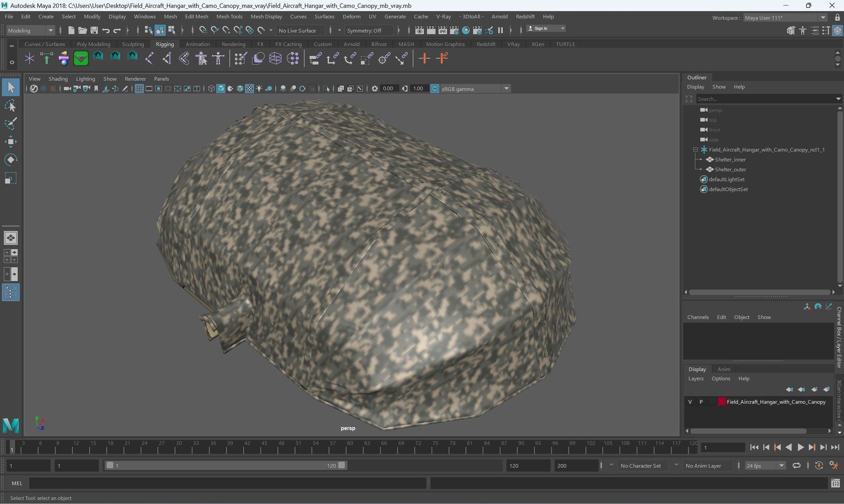This screenshot has height=504, width=844.
Task: Activate the Lasso Select tool
Action: click(x=11, y=106)
